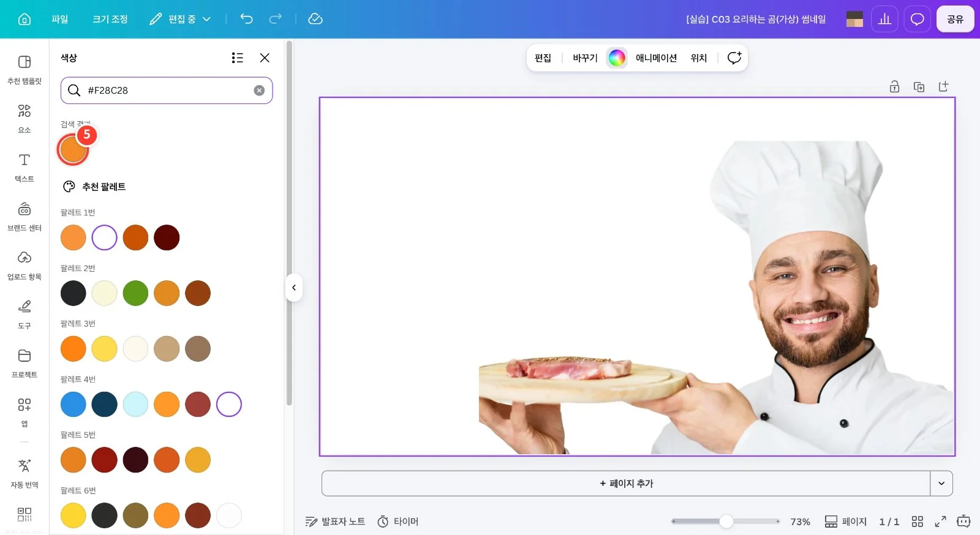Enter fullscreen presentation mode
The height and width of the screenshot is (535, 980).
[x=940, y=522]
